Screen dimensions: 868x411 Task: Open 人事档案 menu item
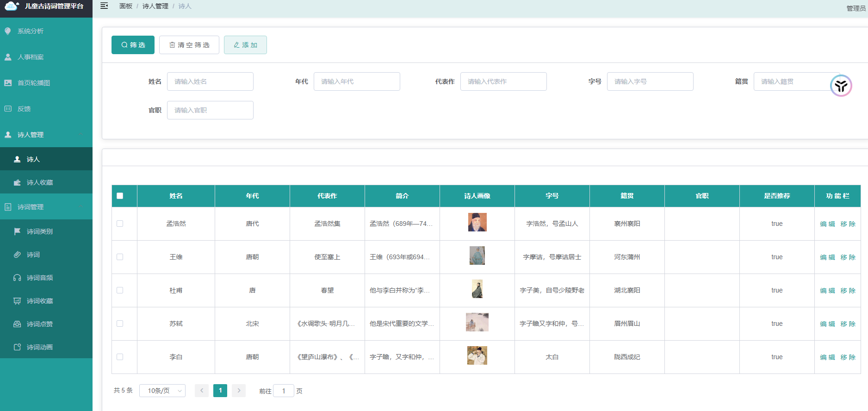pyautogui.click(x=46, y=57)
